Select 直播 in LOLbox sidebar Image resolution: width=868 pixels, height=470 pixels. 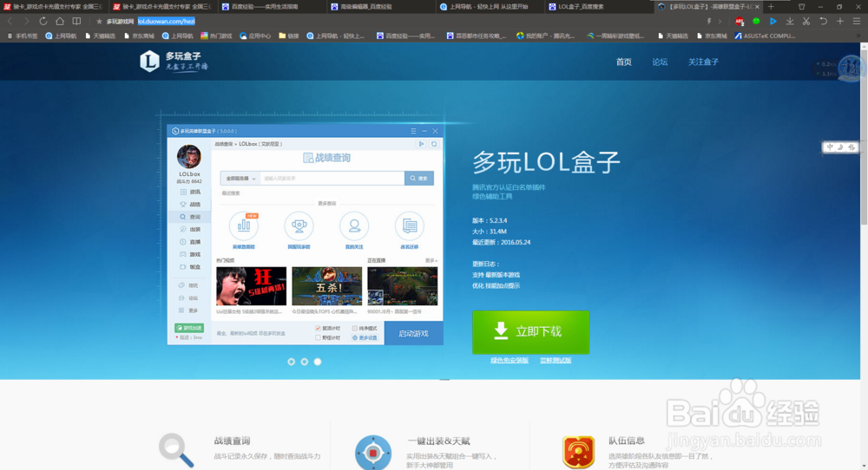(189, 242)
